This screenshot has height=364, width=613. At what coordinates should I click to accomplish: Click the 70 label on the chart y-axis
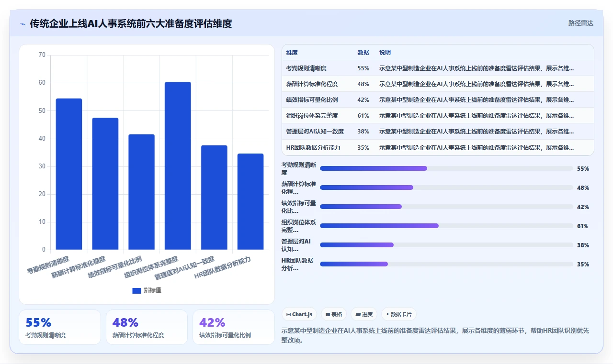click(x=42, y=55)
